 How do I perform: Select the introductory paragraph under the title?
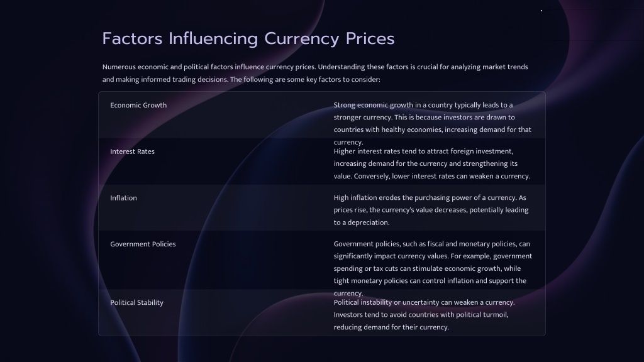pyautogui.click(x=315, y=73)
